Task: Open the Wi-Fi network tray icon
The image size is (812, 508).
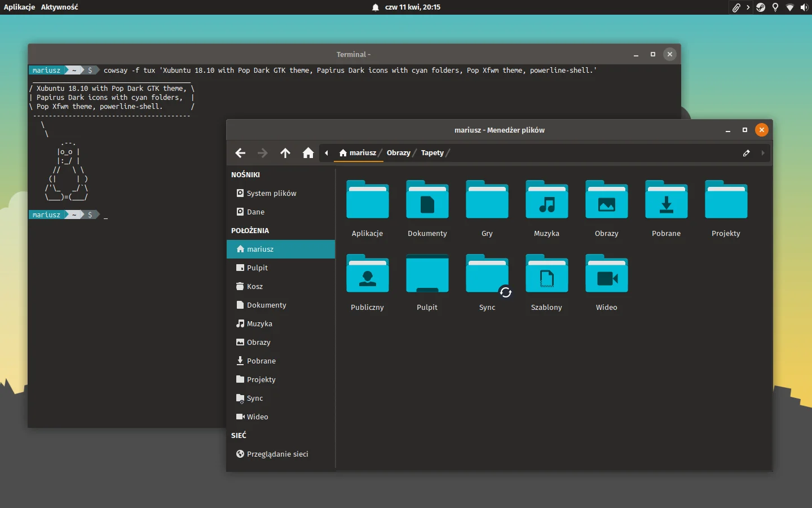Action: click(790, 7)
